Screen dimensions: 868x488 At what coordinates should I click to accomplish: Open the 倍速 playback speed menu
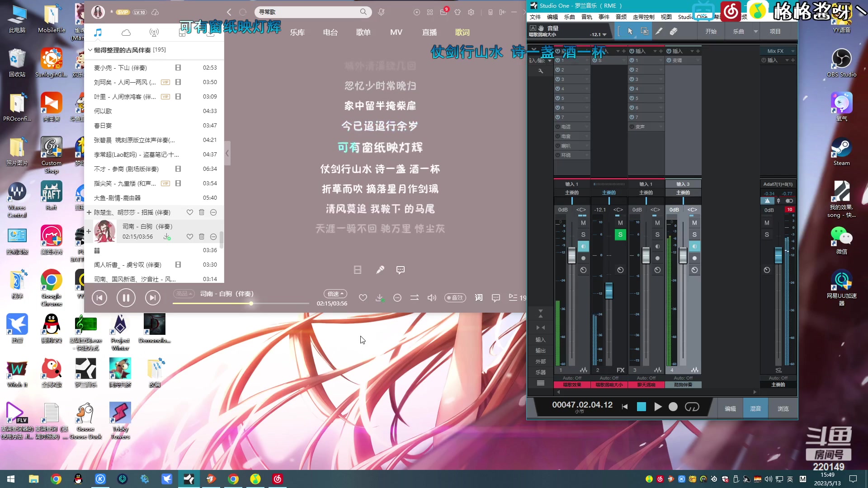click(335, 294)
